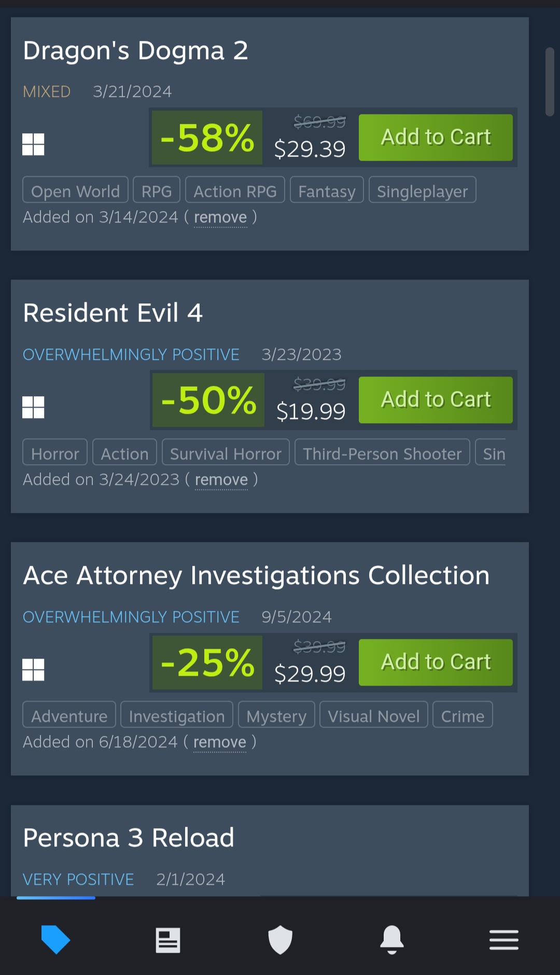The height and width of the screenshot is (975, 560).
Task: Select the Open World tag
Action: click(x=75, y=190)
